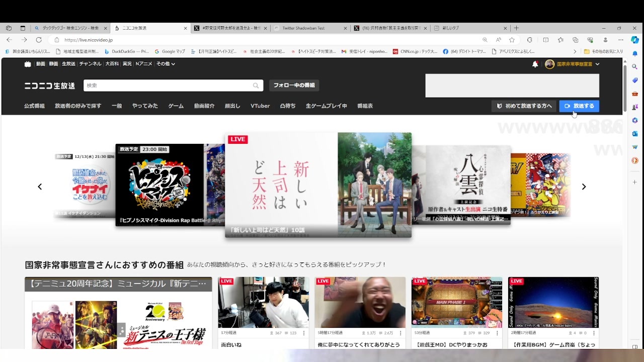
Task: Select ゲーム category tab
Action: pos(176,106)
